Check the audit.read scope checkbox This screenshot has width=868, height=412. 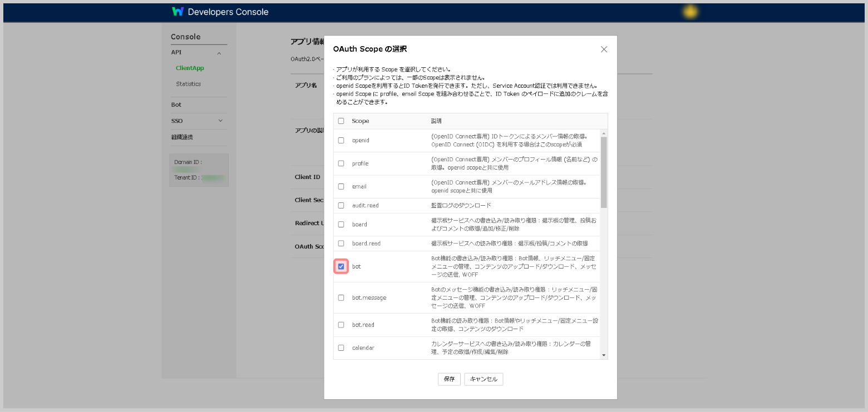[x=341, y=205]
